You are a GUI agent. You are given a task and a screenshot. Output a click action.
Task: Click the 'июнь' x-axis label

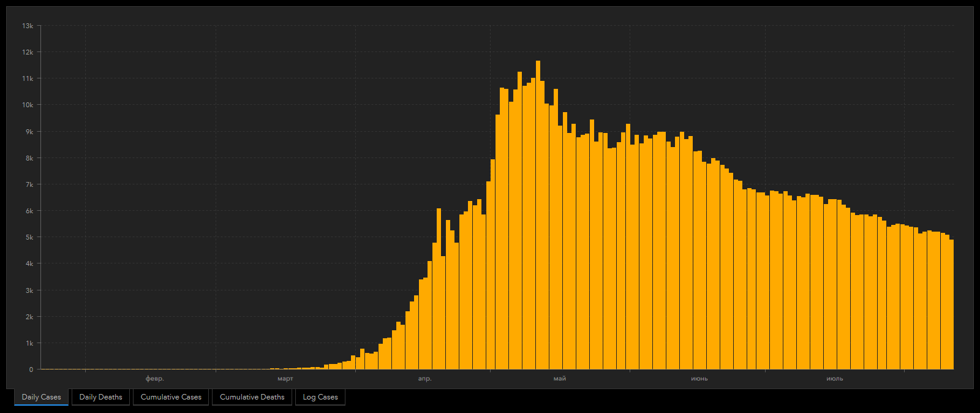pos(699,379)
